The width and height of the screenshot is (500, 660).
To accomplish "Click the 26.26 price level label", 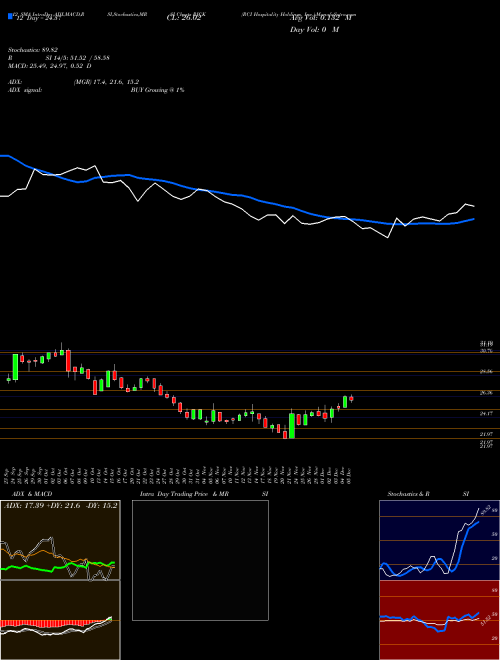I will tap(487, 392).
